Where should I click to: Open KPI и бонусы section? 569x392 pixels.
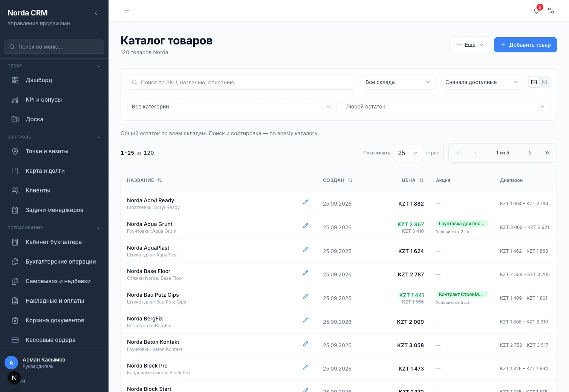click(54, 100)
